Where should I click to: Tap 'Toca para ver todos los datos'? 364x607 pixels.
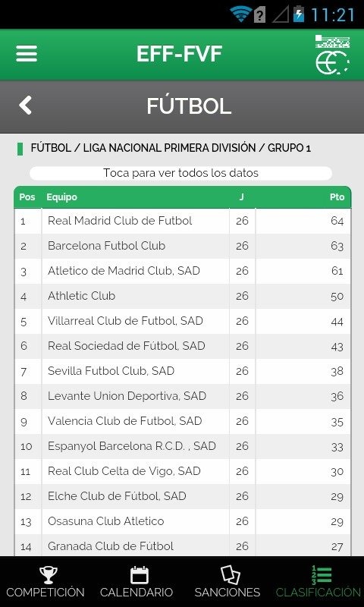tap(180, 173)
